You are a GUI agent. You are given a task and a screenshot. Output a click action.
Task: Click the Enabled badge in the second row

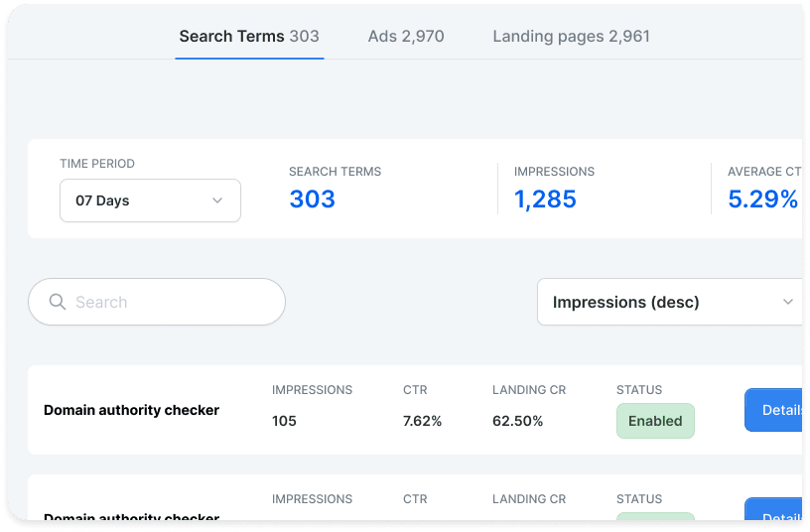pos(655,516)
